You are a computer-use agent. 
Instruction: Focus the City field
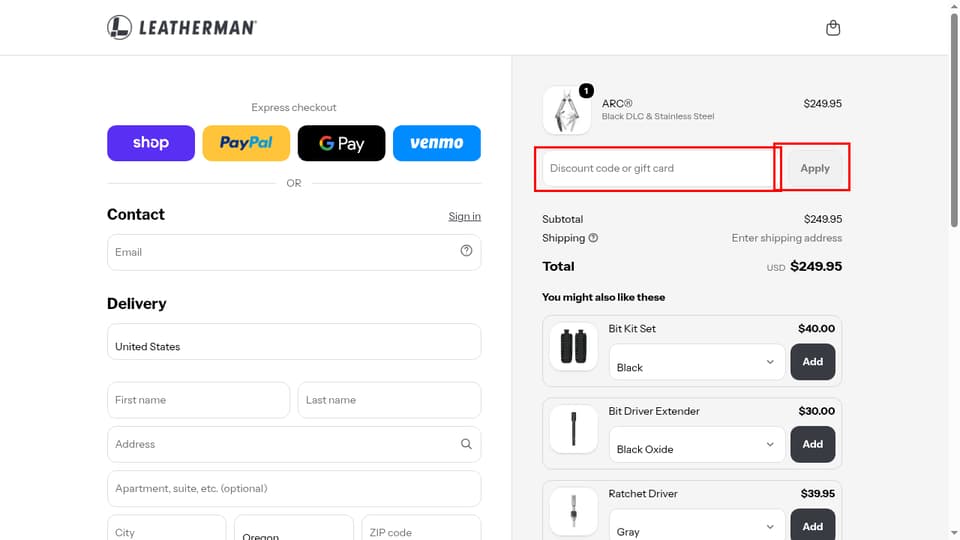(x=167, y=528)
